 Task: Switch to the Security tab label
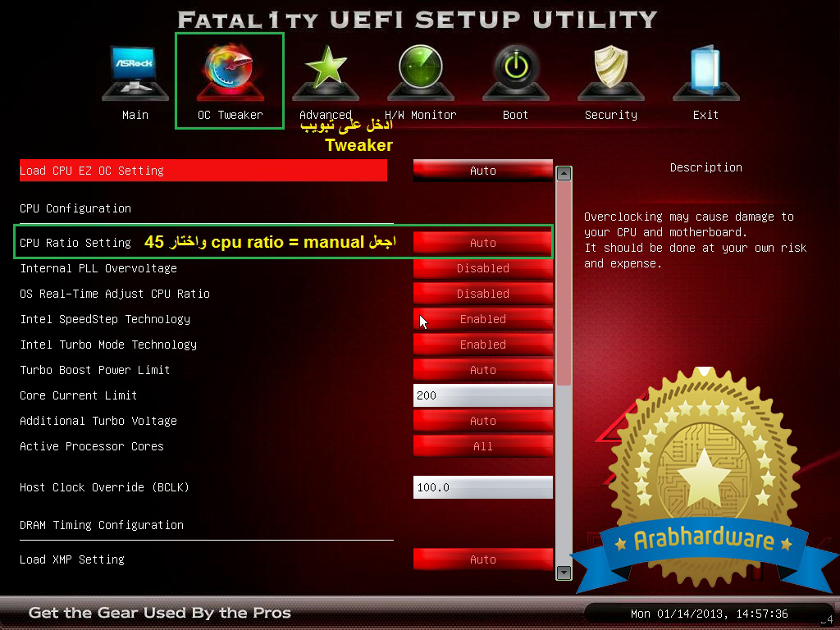click(x=610, y=115)
